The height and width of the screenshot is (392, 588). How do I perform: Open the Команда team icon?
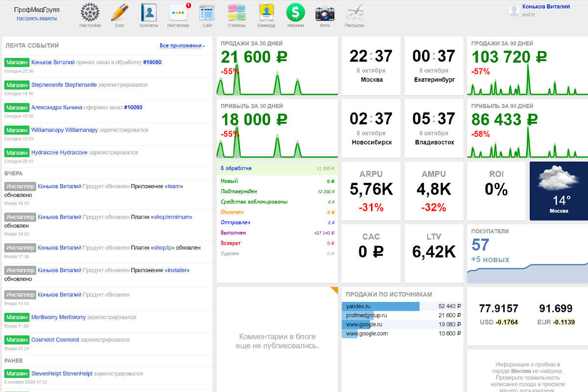click(266, 13)
